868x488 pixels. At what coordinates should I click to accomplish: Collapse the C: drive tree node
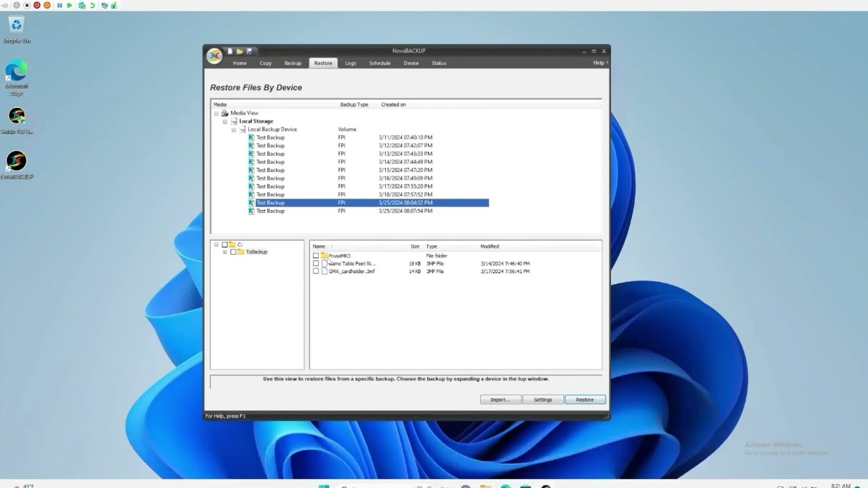[x=217, y=244]
